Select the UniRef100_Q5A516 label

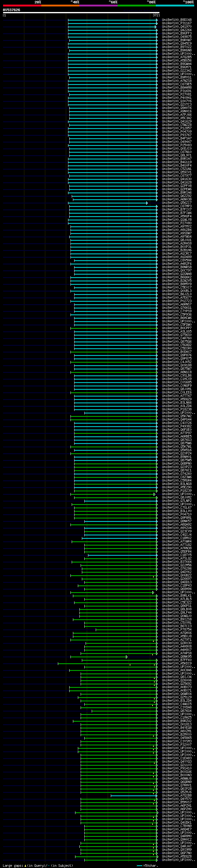(177, 450)
